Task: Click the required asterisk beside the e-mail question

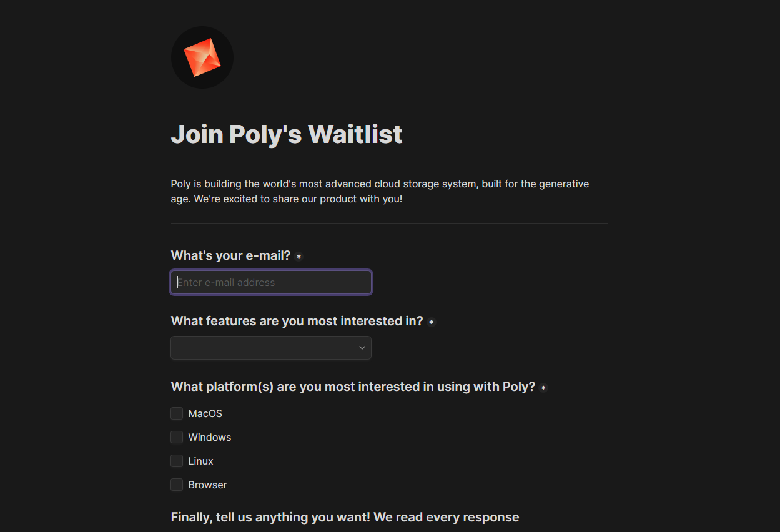Action: click(x=299, y=257)
